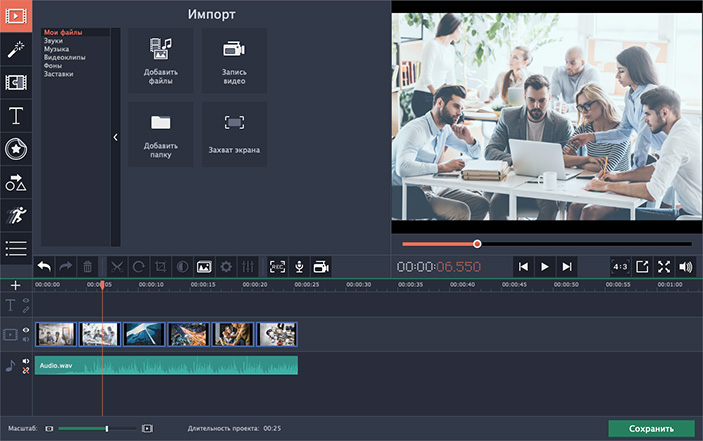
Task: Click the Добавить файлы button
Action: pos(160,61)
